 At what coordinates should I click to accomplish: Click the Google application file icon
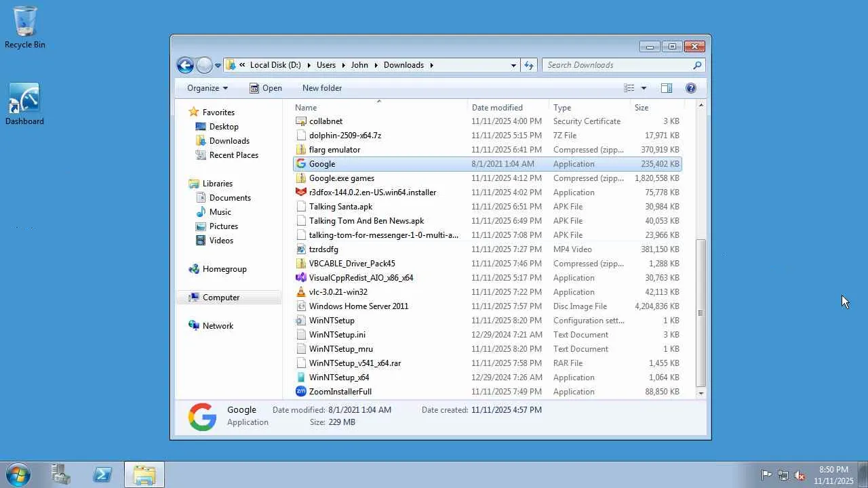(301, 164)
